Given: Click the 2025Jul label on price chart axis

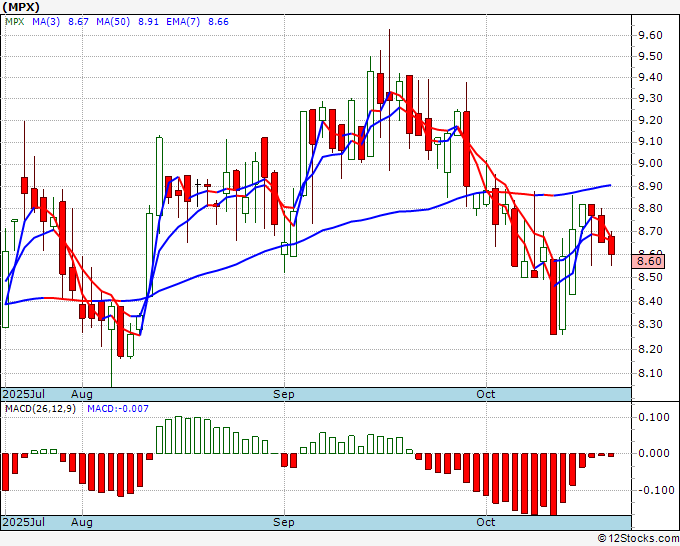Looking at the screenshot, I should click(24, 394).
